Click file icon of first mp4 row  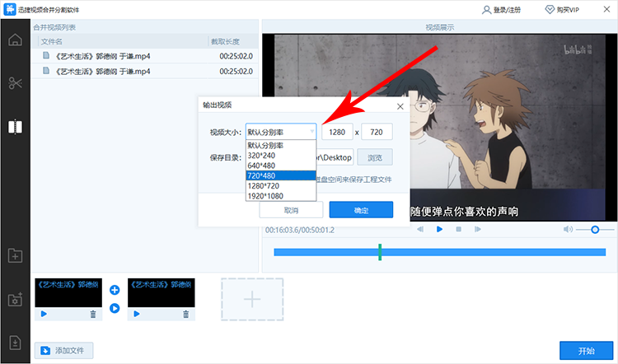point(46,55)
